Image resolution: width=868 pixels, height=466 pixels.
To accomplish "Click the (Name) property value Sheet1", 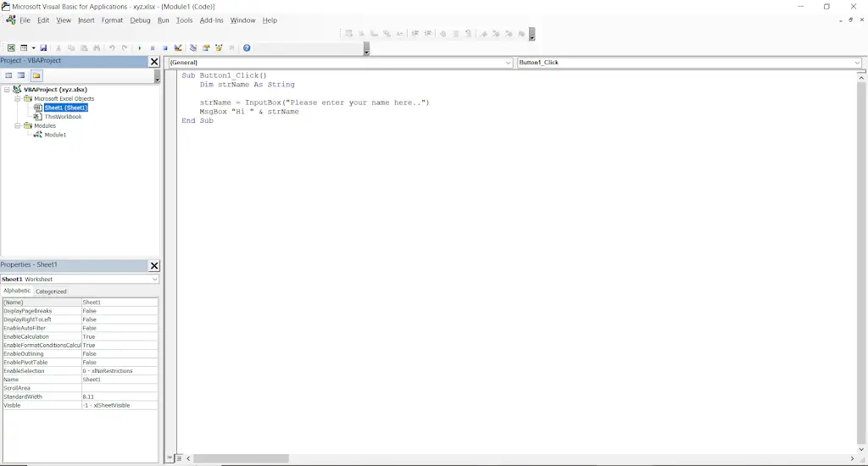I will [120, 302].
